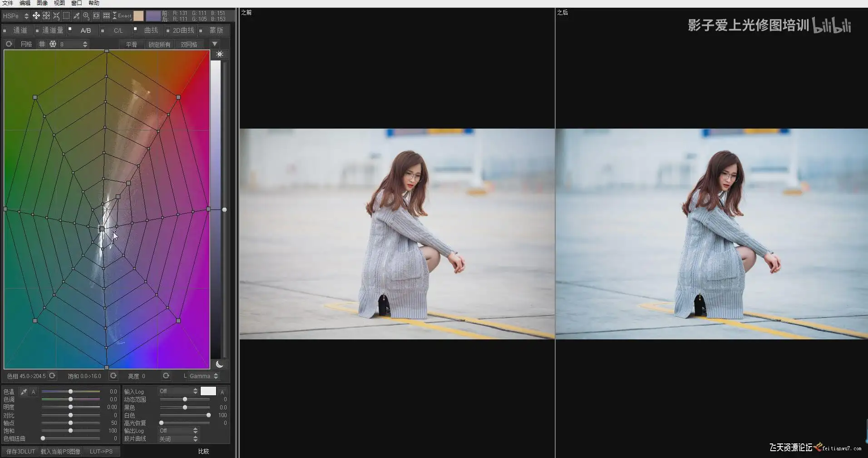Toggle 锁定所有 lock all option
This screenshot has width=868, height=458.
159,44
